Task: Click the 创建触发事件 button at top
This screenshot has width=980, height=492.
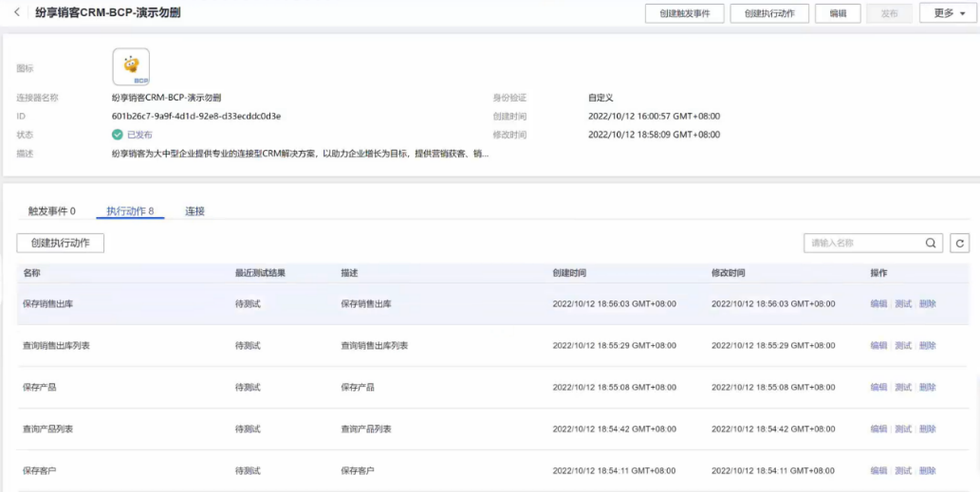Action: click(x=685, y=13)
